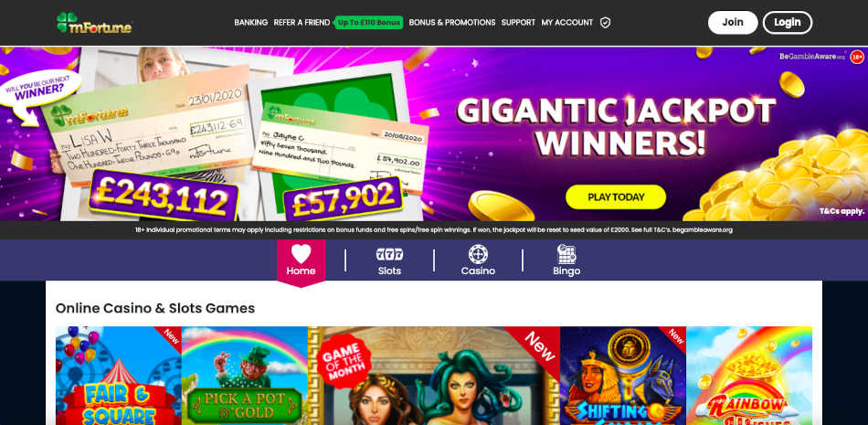Open the Banking menu item
868x425 pixels.
[250, 23]
